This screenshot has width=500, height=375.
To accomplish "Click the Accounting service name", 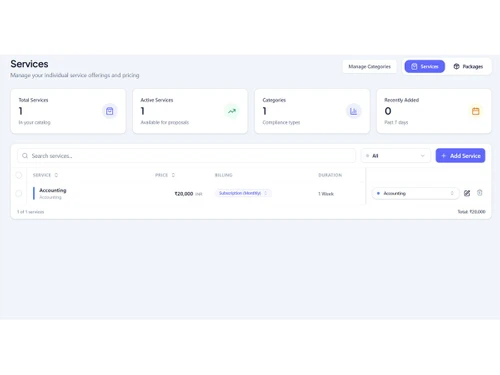I will click(x=53, y=190).
